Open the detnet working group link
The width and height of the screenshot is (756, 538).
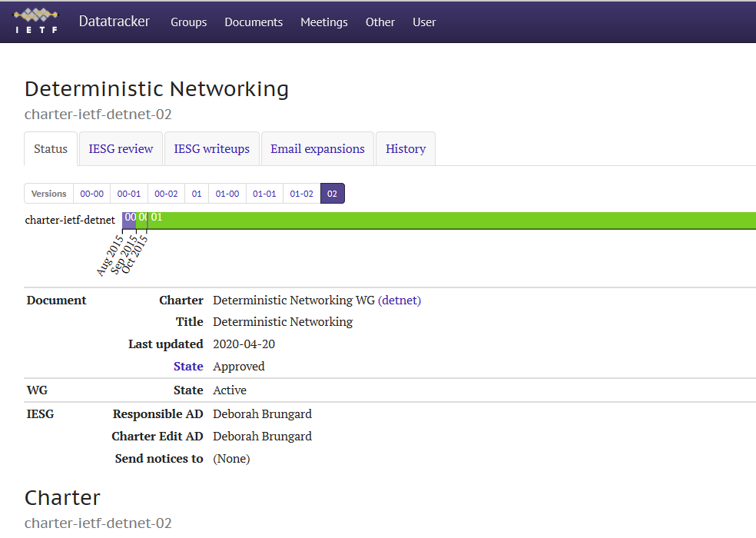coord(400,300)
